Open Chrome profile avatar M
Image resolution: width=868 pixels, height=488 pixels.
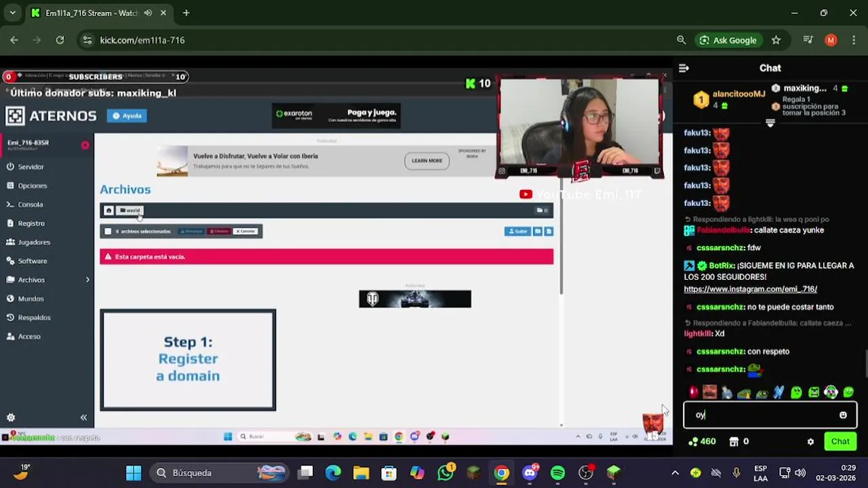pos(831,40)
